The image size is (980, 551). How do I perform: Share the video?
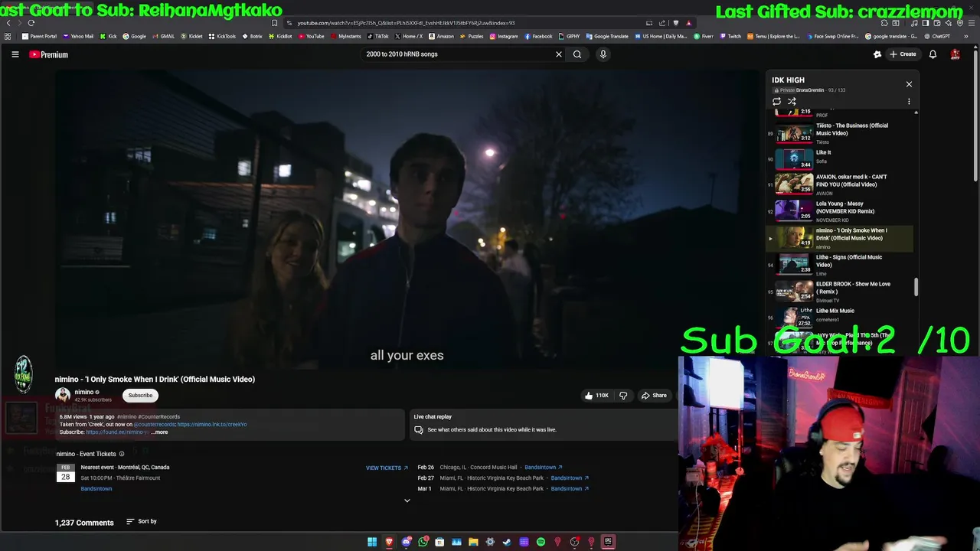(x=654, y=396)
